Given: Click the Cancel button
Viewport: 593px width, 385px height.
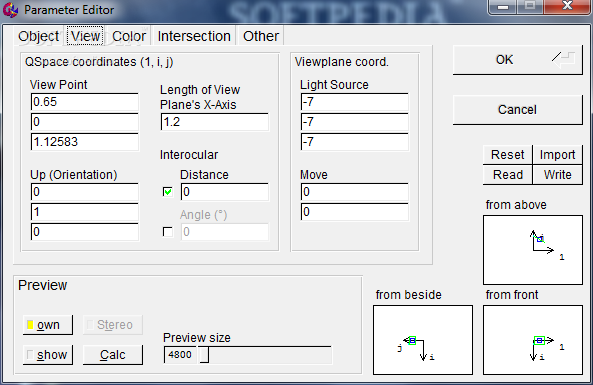Looking at the screenshot, I should pyautogui.click(x=517, y=110).
